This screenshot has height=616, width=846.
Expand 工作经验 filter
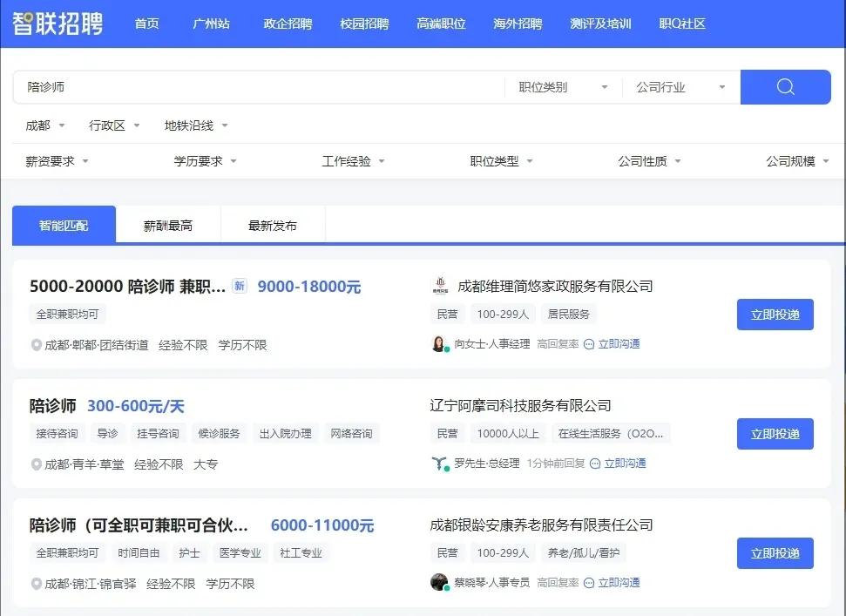coord(354,161)
